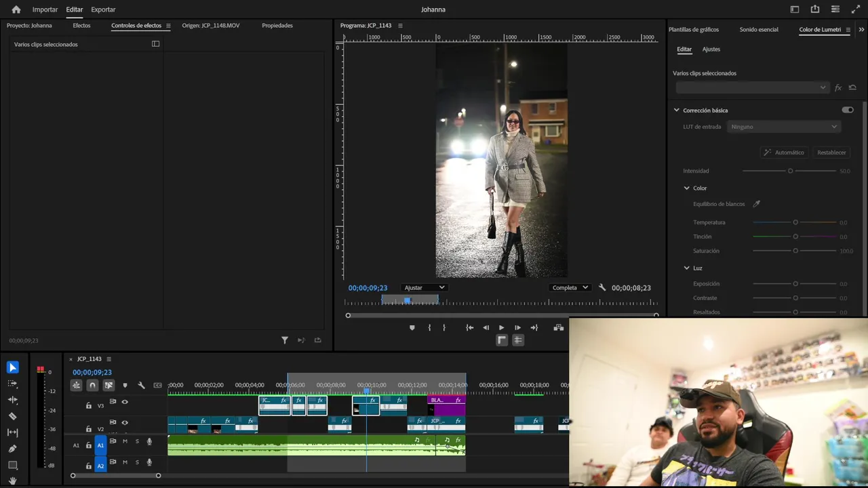This screenshot has height=488, width=868.
Task: Switch to Ajustes tab in Lumetri
Action: (x=711, y=49)
